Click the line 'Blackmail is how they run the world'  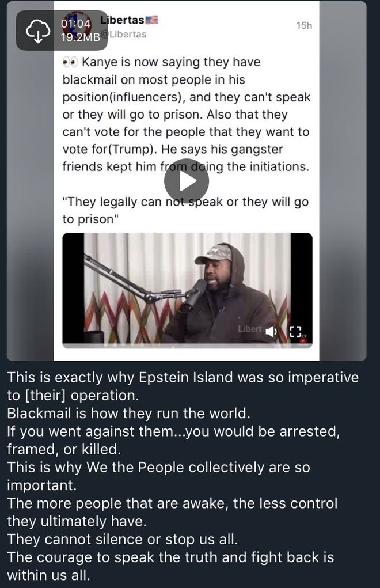(x=128, y=414)
